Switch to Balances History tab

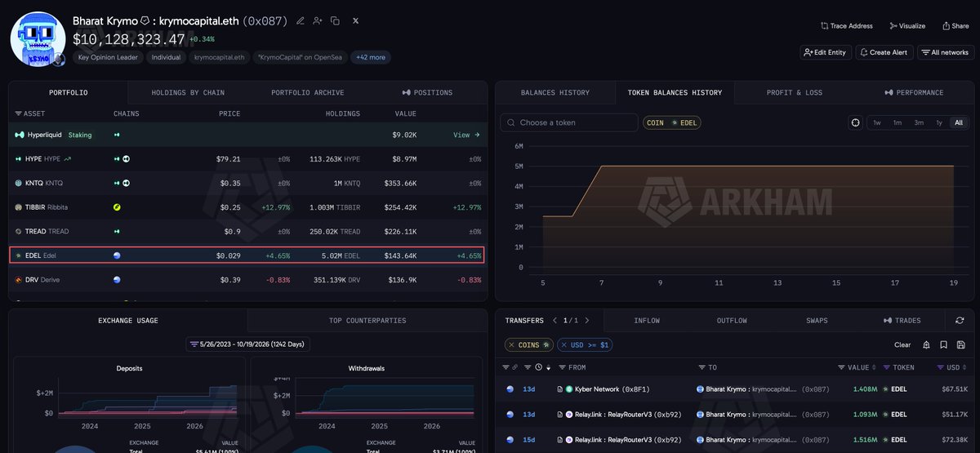555,92
